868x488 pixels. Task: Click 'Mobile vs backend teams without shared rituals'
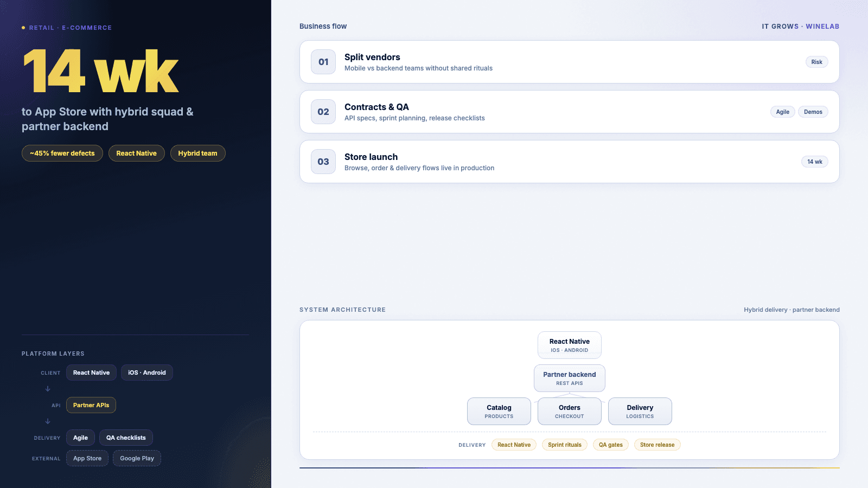418,68
